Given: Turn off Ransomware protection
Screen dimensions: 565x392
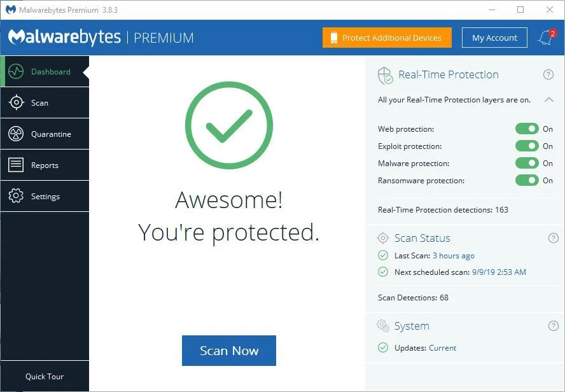Looking at the screenshot, I should point(527,180).
